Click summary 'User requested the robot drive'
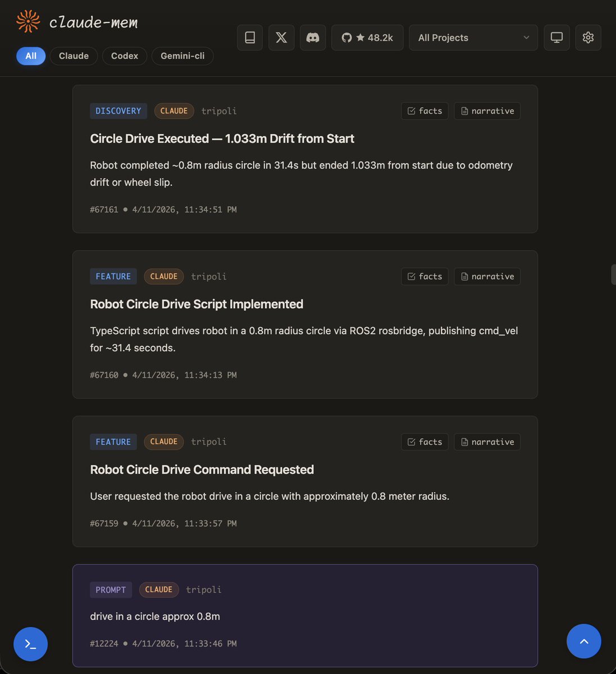Image resolution: width=616 pixels, height=674 pixels. [x=270, y=497]
